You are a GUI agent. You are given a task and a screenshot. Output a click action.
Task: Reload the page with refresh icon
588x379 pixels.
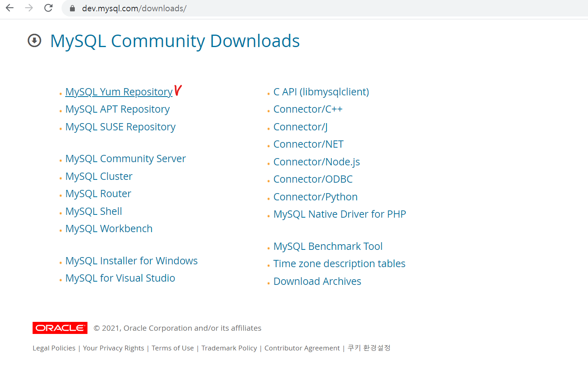pyautogui.click(x=48, y=8)
